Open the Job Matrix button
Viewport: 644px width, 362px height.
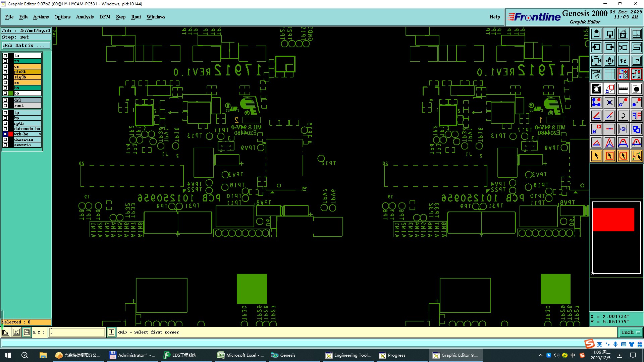(x=26, y=45)
